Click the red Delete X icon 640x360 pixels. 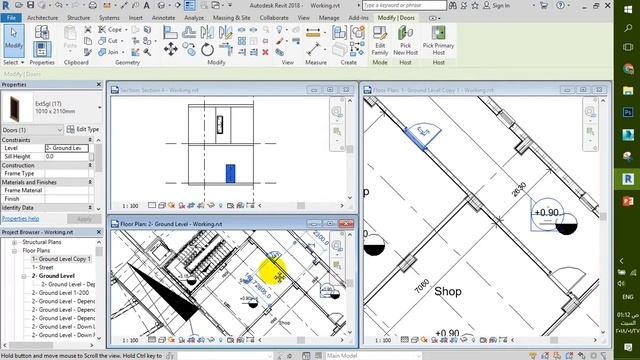(265, 52)
